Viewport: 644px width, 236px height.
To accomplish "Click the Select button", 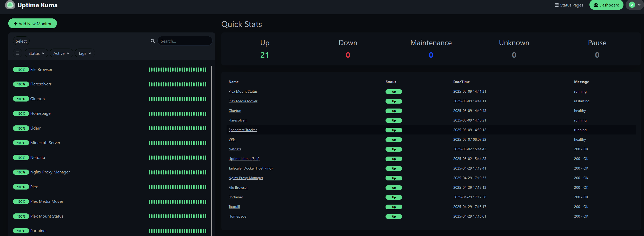I will coord(21,41).
